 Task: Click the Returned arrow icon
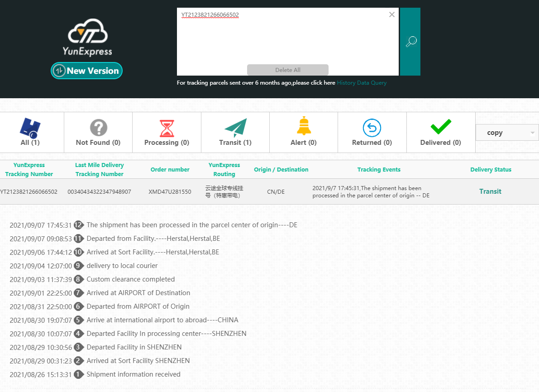(x=372, y=128)
